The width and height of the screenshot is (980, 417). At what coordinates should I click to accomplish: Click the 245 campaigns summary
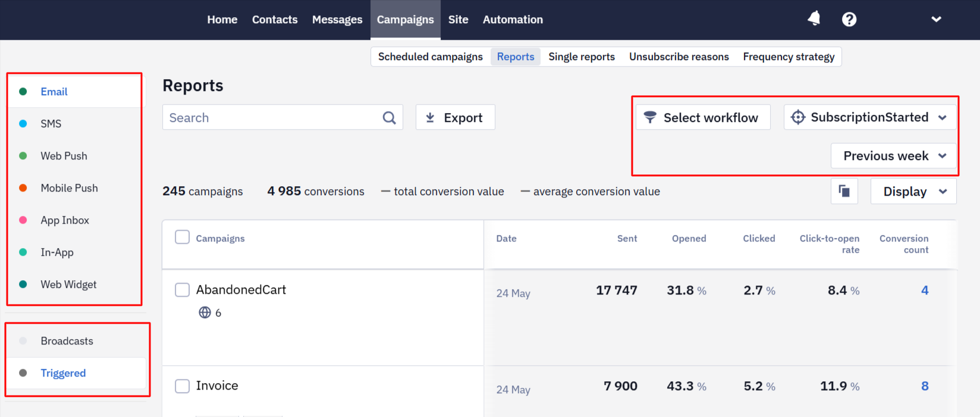click(x=203, y=191)
